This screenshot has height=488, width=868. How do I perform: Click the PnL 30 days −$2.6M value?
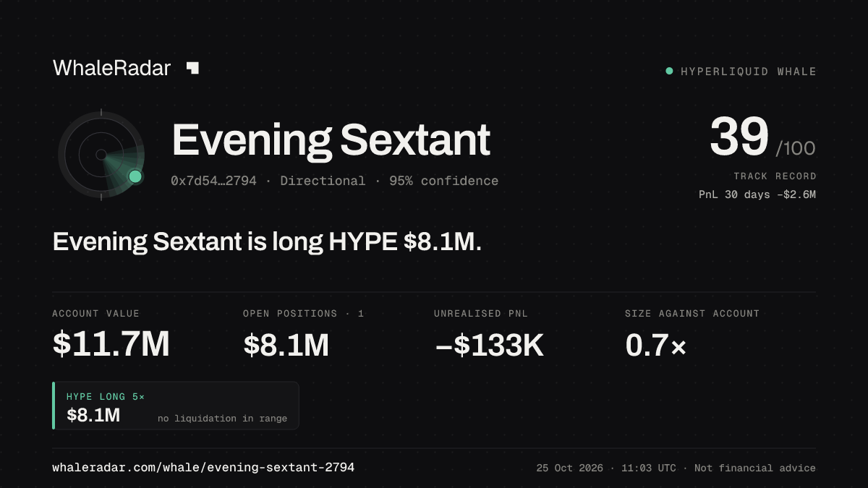click(757, 194)
